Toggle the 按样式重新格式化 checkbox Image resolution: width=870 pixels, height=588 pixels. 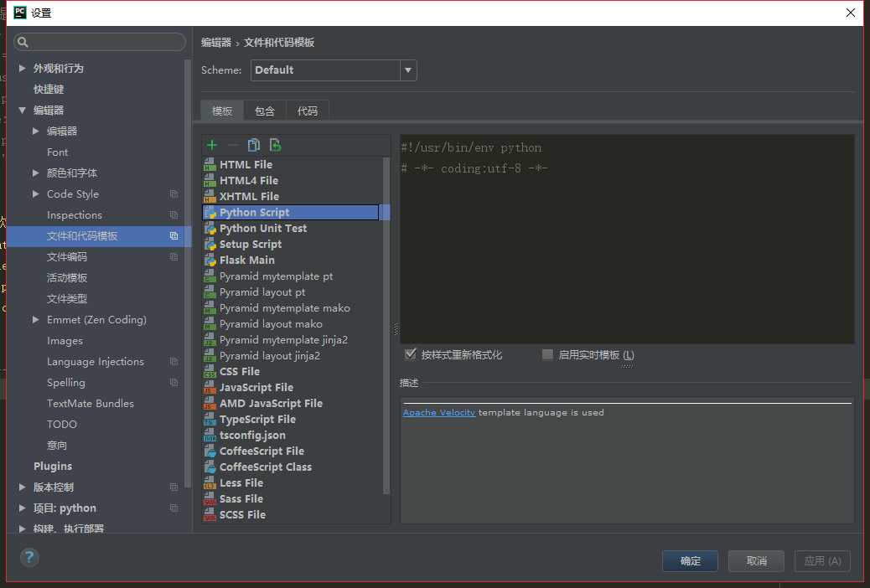click(410, 354)
